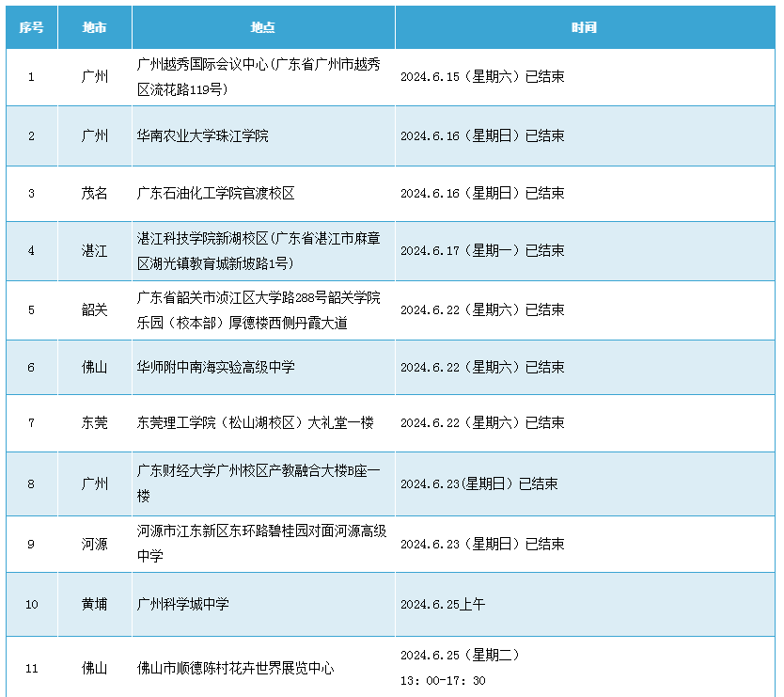
Task: Click the 地点 column header
Action: point(263,27)
